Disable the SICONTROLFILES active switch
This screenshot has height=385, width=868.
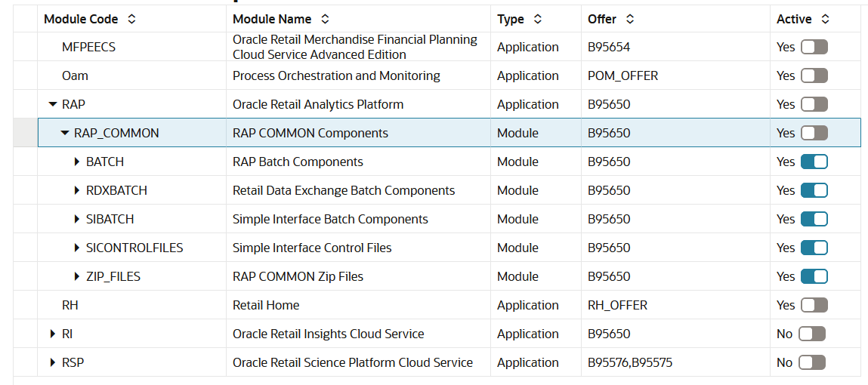(x=814, y=248)
